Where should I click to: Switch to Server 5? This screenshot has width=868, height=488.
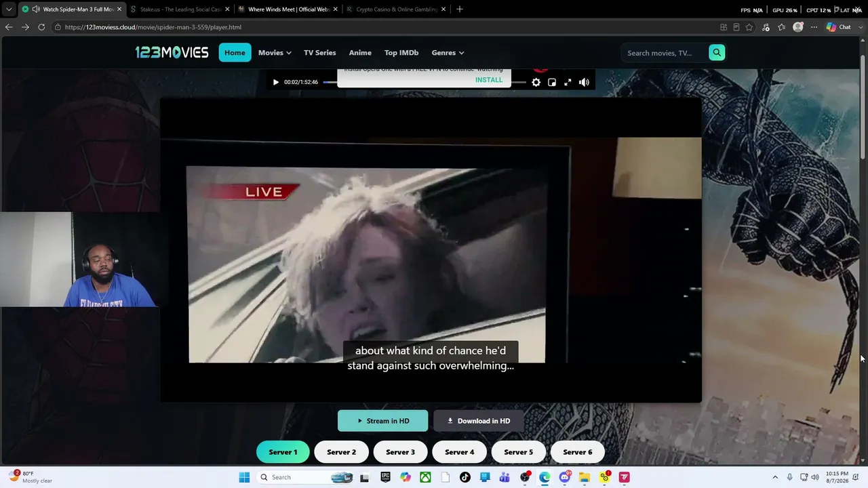point(518,452)
